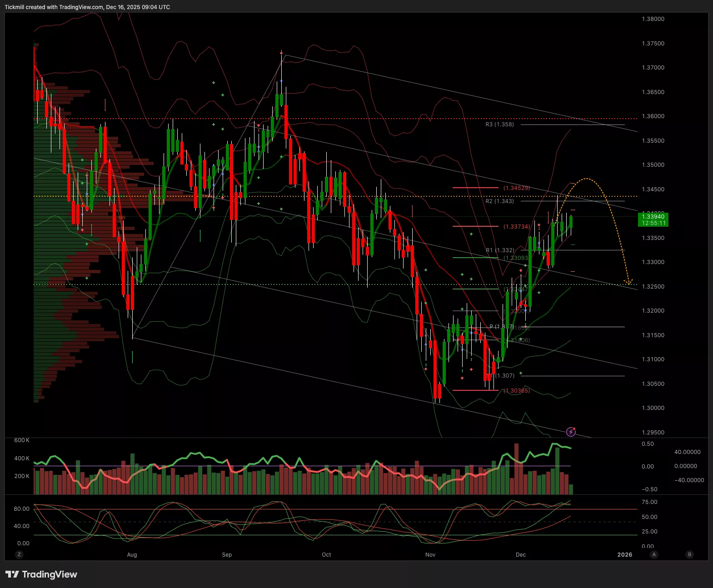713x588 pixels.
Task: Click the orange arrowhead of projected path
Action: [x=629, y=283]
